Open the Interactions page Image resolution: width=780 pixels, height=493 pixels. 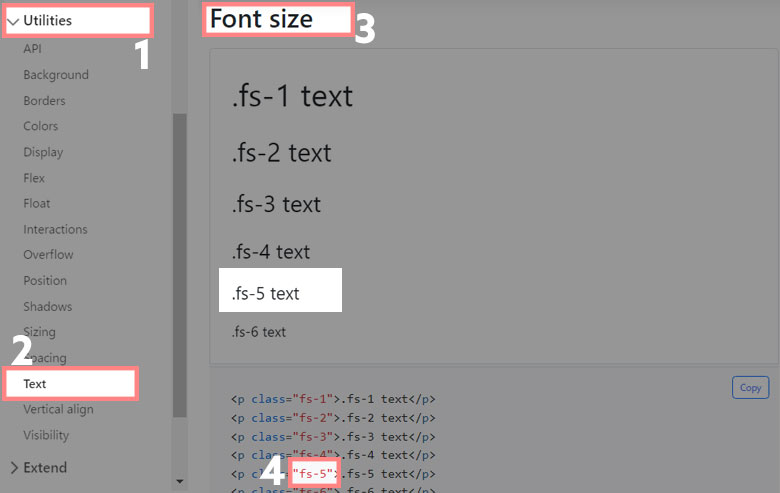click(x=55, y=229)
